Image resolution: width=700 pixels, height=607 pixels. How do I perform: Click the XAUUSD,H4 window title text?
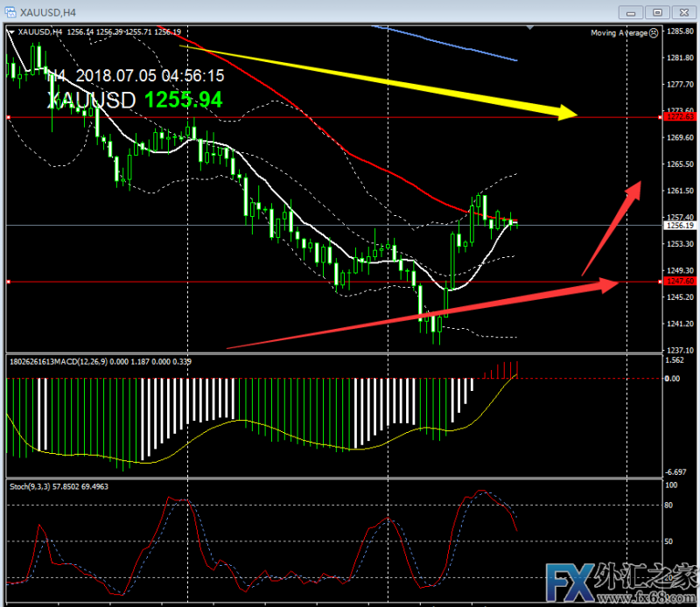coord(48,12)
